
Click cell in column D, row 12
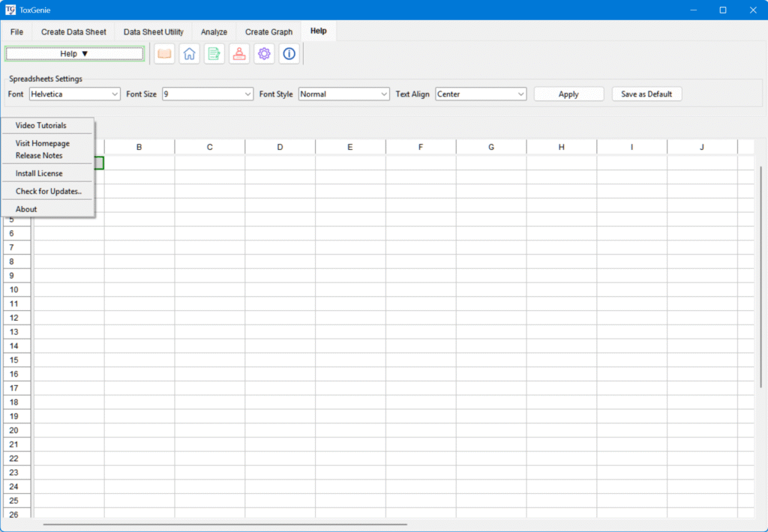[280, 318]
